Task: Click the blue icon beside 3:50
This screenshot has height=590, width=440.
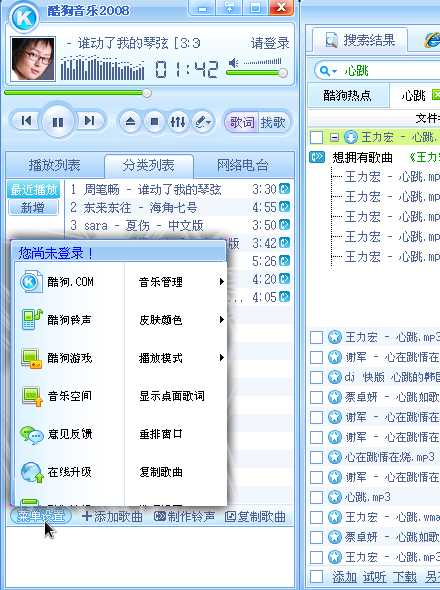Action: pos(285,225)
